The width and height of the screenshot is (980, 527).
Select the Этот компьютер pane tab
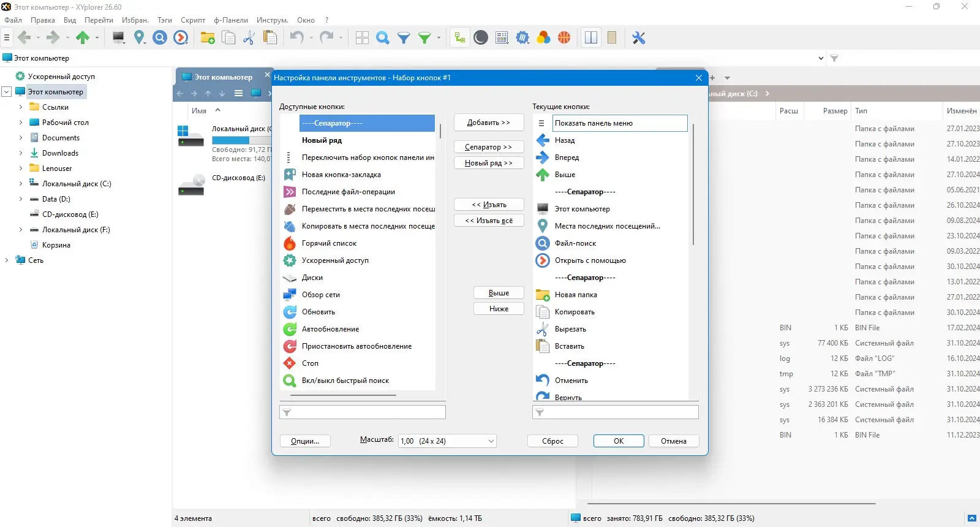[223, 77]
